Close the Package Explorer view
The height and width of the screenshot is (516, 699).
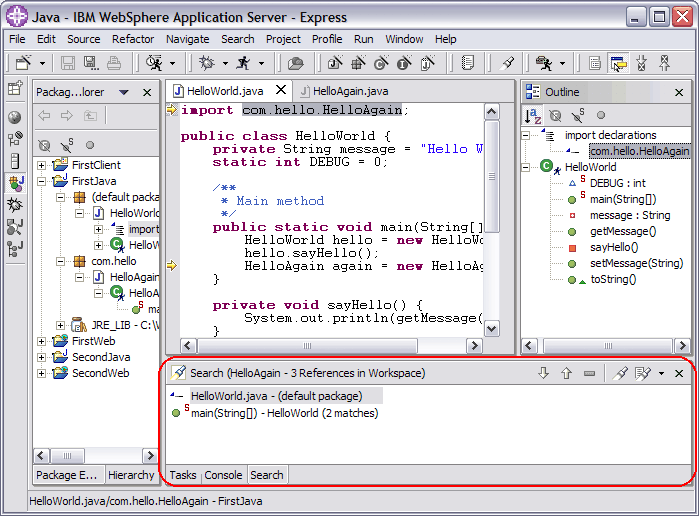(147, 92)
